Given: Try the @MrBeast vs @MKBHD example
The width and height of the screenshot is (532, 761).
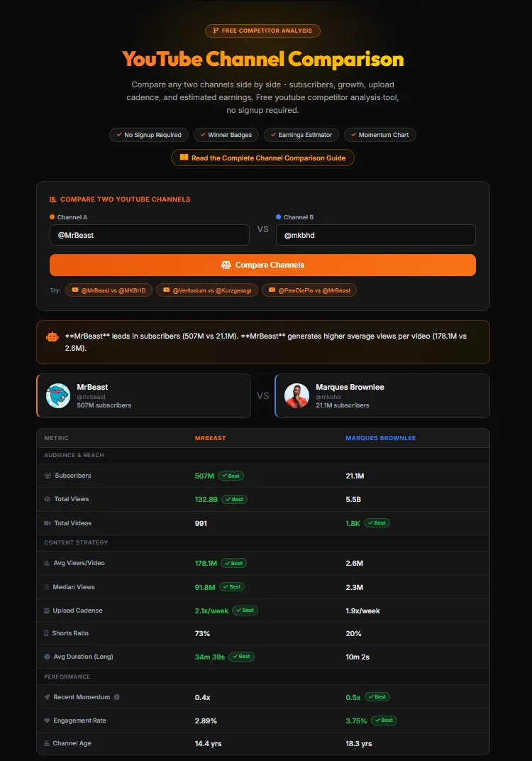Looking at the screenshot, I should 109,290.
